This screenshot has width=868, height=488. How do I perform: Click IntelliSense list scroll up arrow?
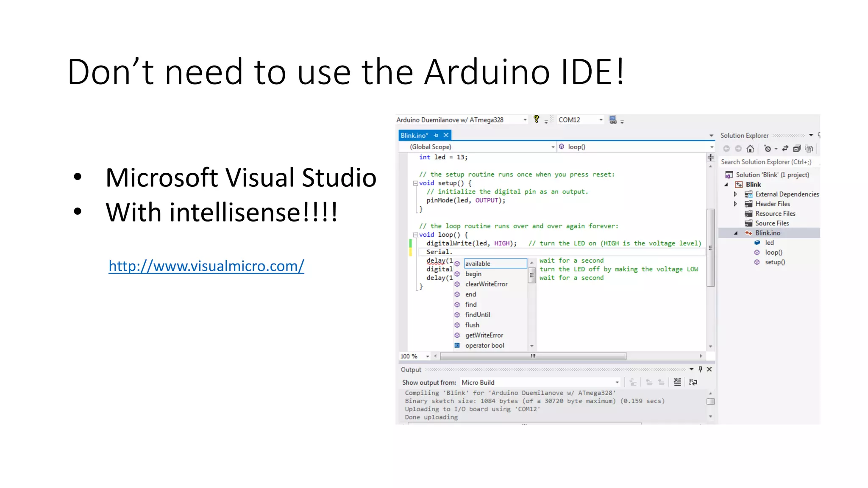(x=532, y=263)
